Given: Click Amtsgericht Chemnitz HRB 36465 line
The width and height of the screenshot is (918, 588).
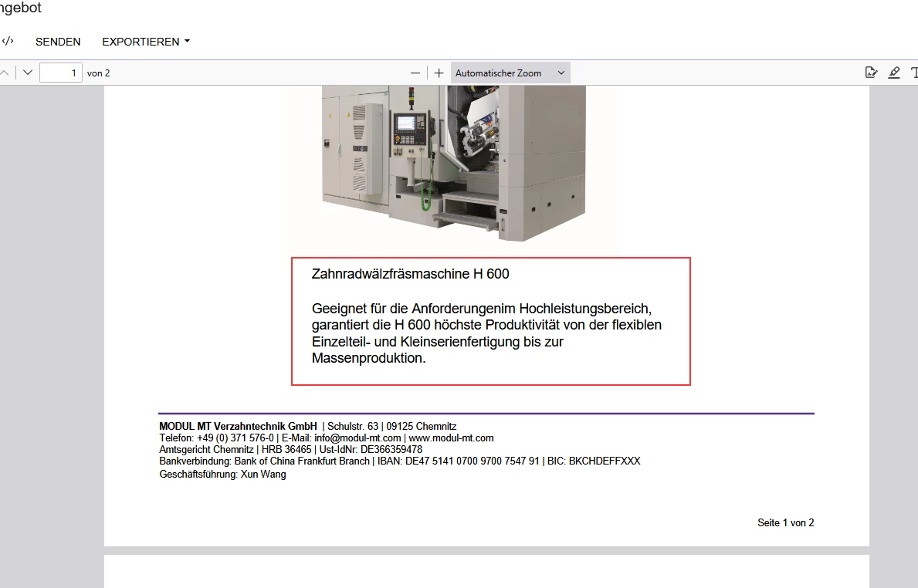Looking at the screenshot, I should (x=291, y=449).
